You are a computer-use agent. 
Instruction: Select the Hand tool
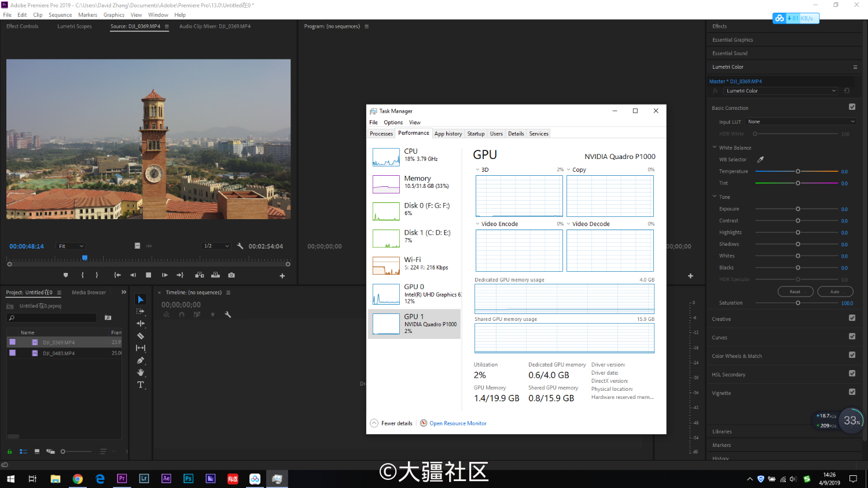click(141, 372)
